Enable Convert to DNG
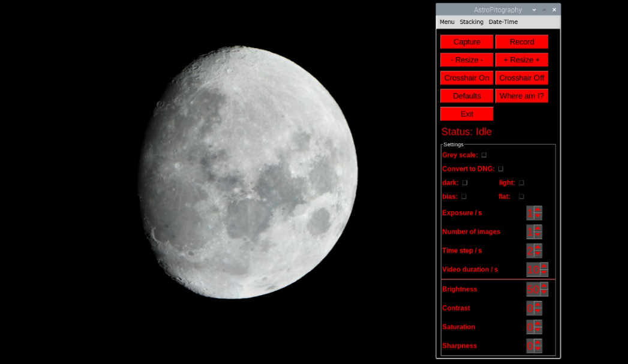628x364 pixels. (501, 169)
